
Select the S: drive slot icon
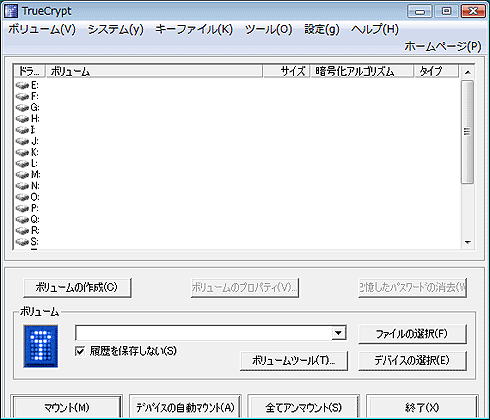22,242
